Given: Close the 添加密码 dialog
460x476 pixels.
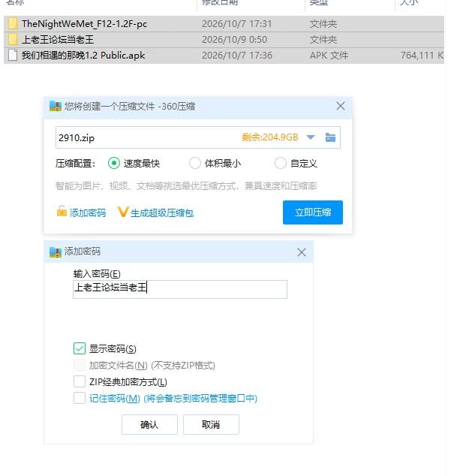Looking at the screenshot, I should click(302, 252).
